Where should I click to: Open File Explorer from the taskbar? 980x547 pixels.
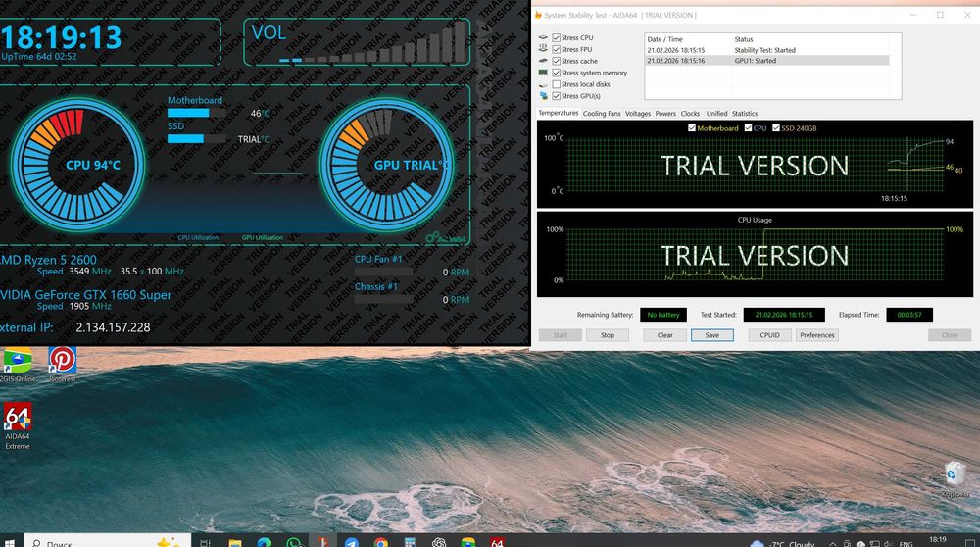coord(235,543)
